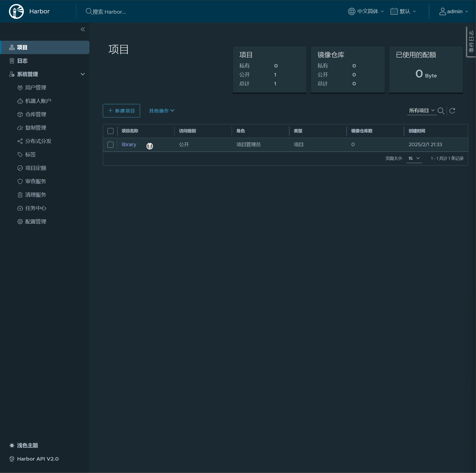Open 项目 in the sidebar
476x473 pixels.
click(x=45, y=47)
